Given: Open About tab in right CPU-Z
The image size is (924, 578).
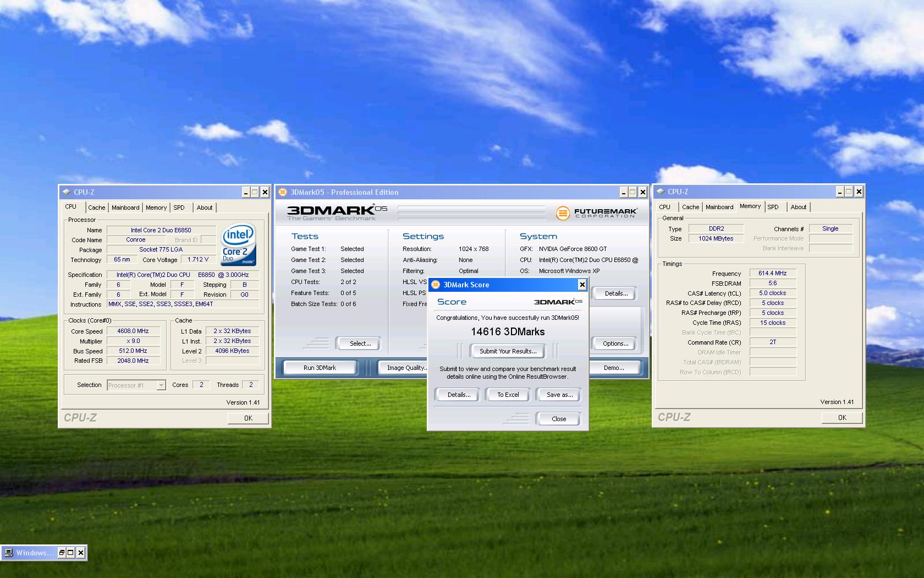Looking at the screenshot, I should coord(799,207).
